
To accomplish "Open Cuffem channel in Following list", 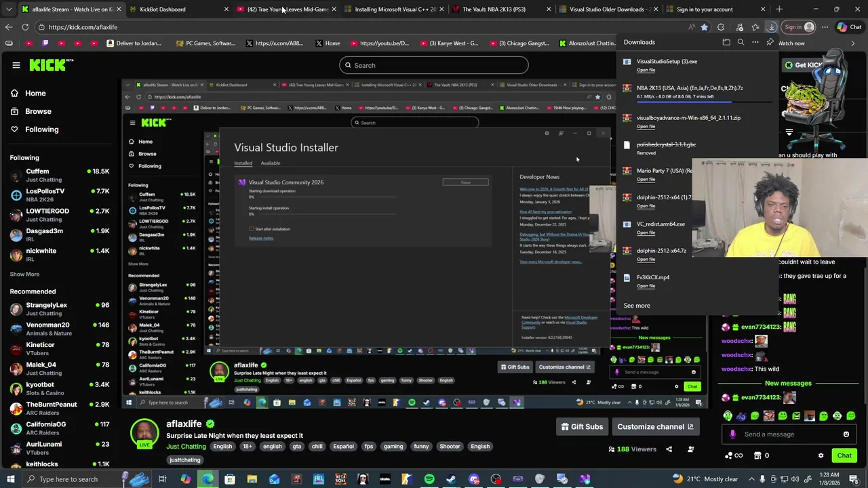I will [60, 175].
